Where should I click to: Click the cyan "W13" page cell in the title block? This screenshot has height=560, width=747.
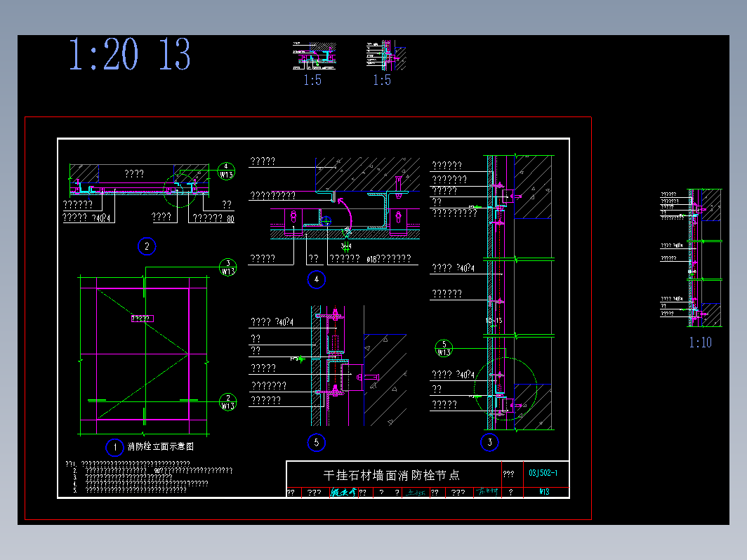(x=545, y=492)
